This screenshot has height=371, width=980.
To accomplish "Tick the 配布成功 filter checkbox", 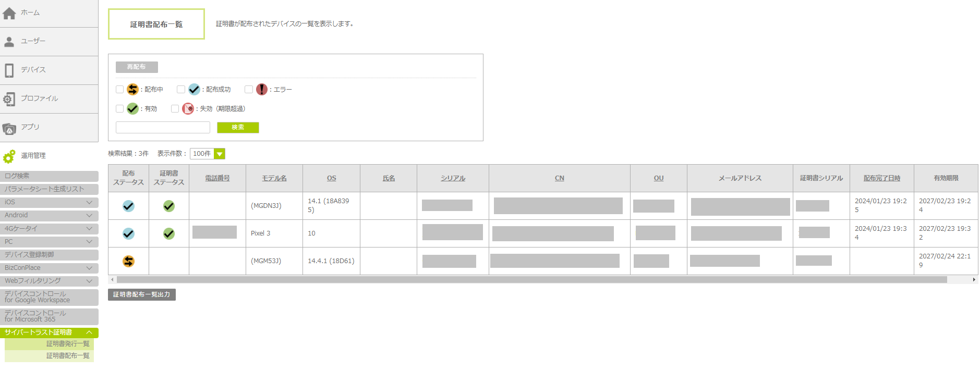I will (181, 90).
